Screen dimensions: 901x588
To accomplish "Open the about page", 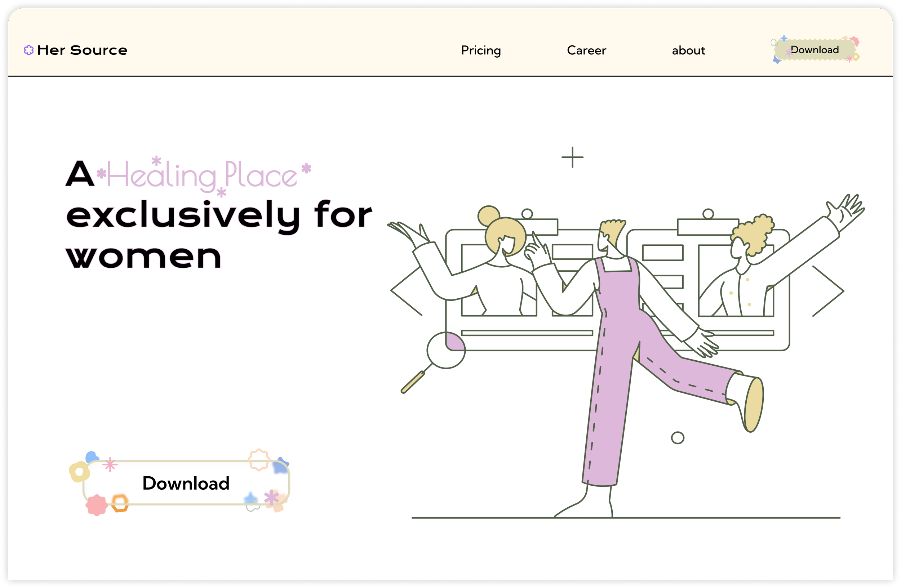I will pos(688,50).
